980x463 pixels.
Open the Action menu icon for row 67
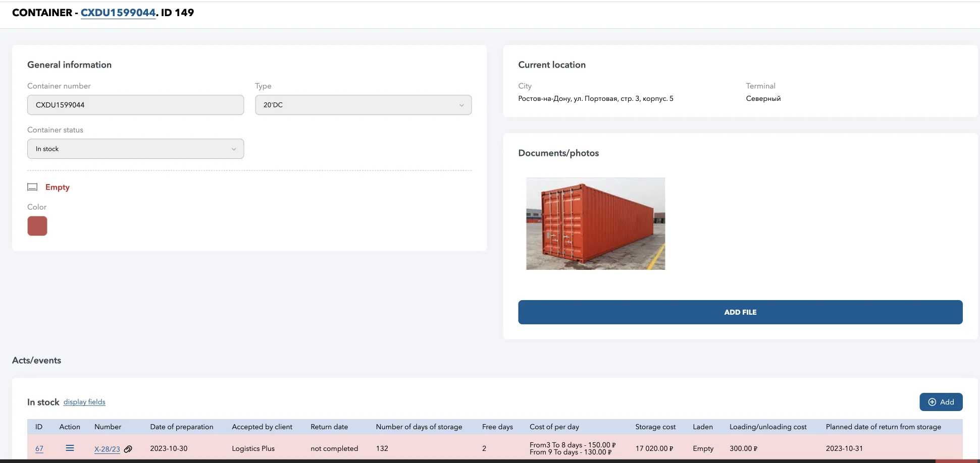point(70,448)
